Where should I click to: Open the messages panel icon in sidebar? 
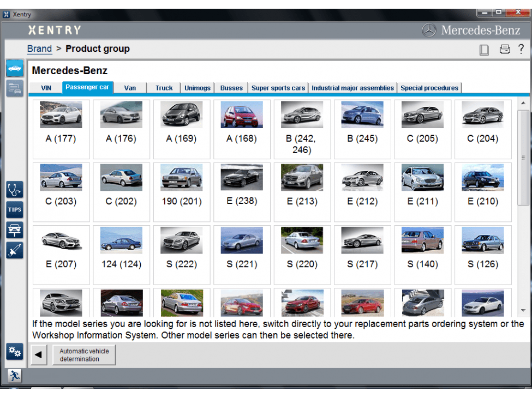coord(14,87)
